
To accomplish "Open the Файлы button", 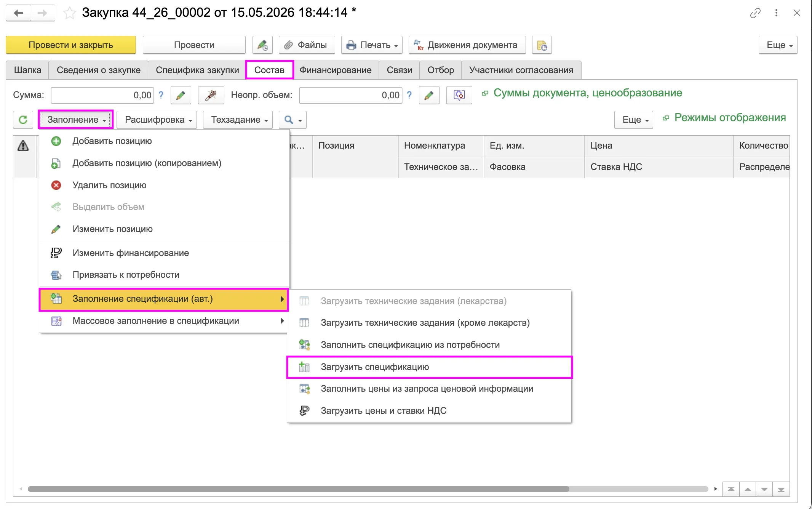I will point(307,45).
